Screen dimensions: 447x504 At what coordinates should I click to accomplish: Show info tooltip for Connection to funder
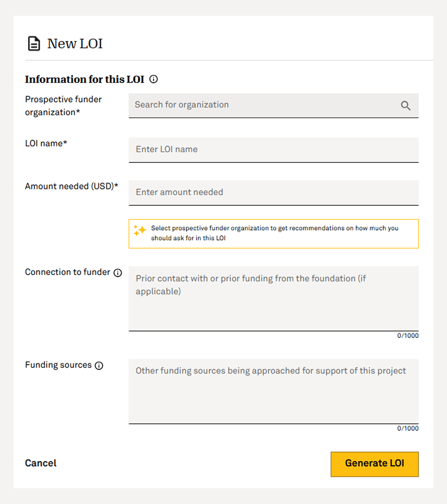118,273
